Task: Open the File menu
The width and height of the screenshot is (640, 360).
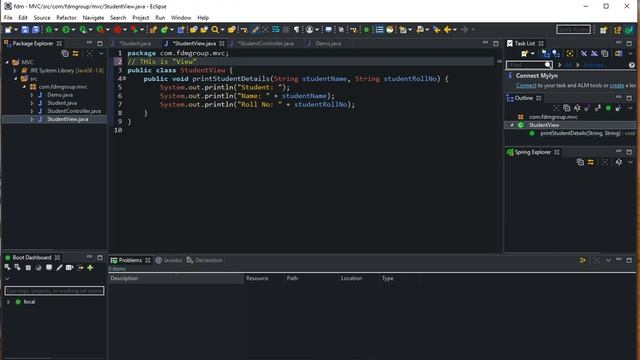Action: 8,18
